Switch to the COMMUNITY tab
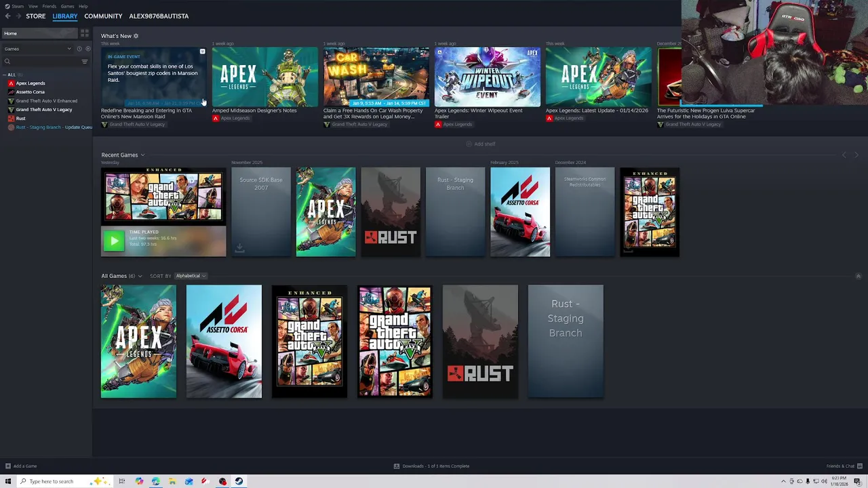 pyautogui.click(x=103, y=16)
